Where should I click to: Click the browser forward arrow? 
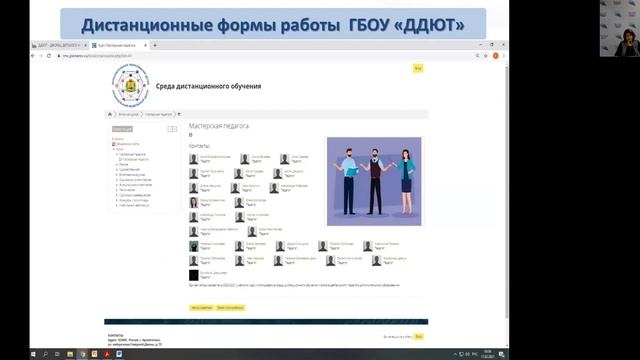tap(41, 56)
